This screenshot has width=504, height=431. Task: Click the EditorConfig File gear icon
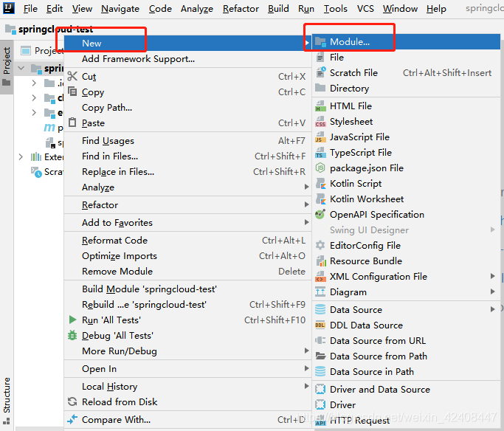click(x=320, y=245)
